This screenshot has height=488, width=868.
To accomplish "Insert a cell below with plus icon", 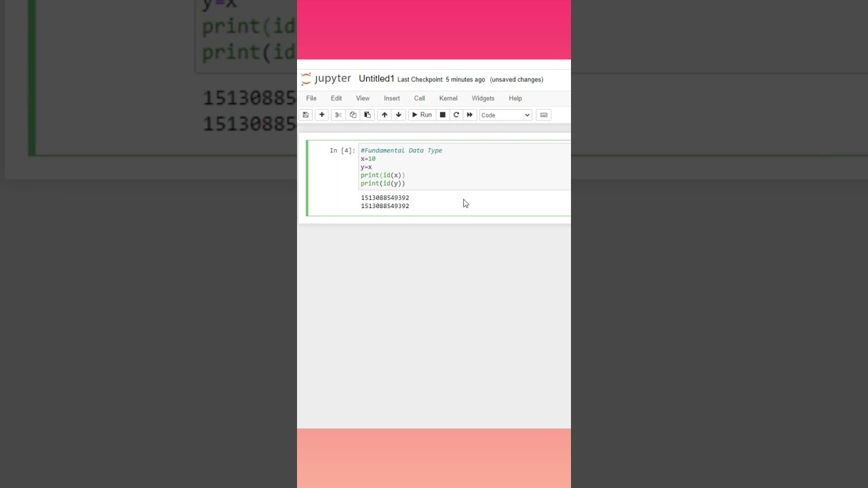I will (322, 115).
